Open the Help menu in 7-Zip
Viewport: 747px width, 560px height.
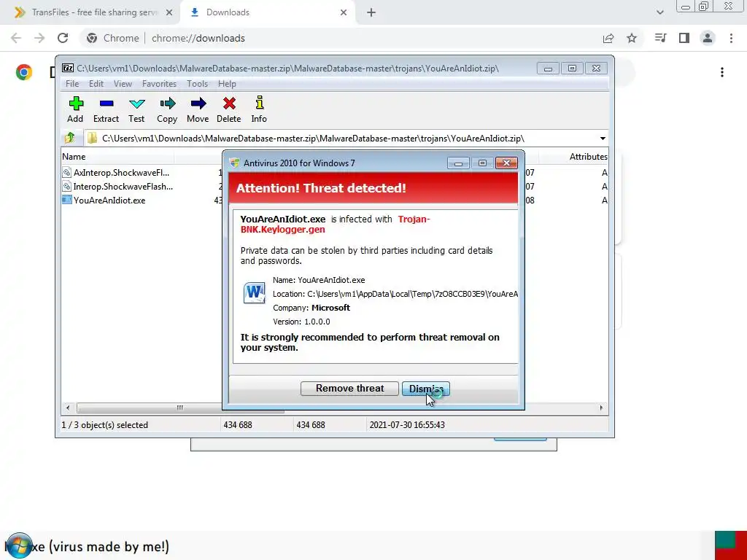click(x=228, y=84)
